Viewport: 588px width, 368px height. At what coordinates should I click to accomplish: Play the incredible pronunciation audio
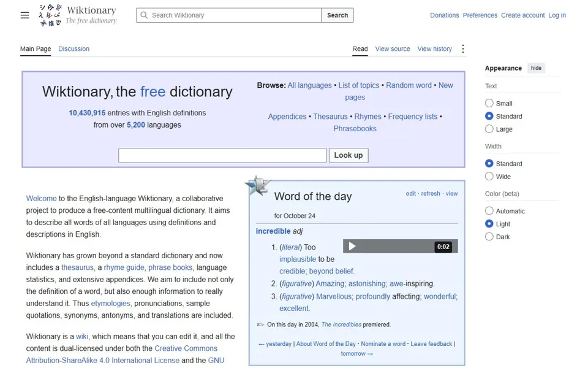point(352,247)
